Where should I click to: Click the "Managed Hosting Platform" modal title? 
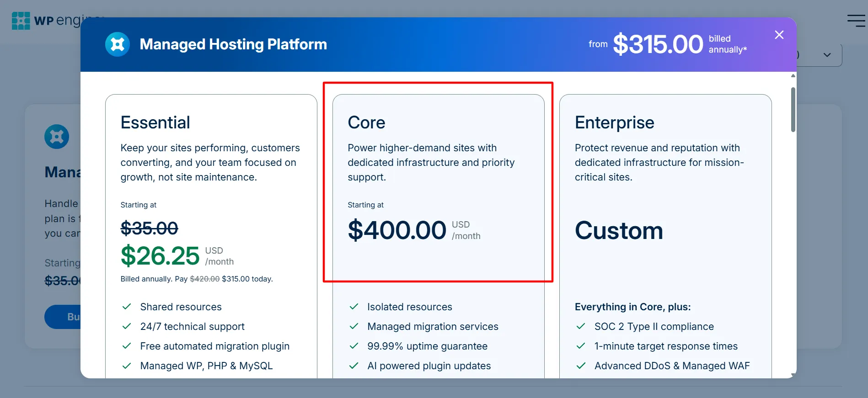[233, 44]
